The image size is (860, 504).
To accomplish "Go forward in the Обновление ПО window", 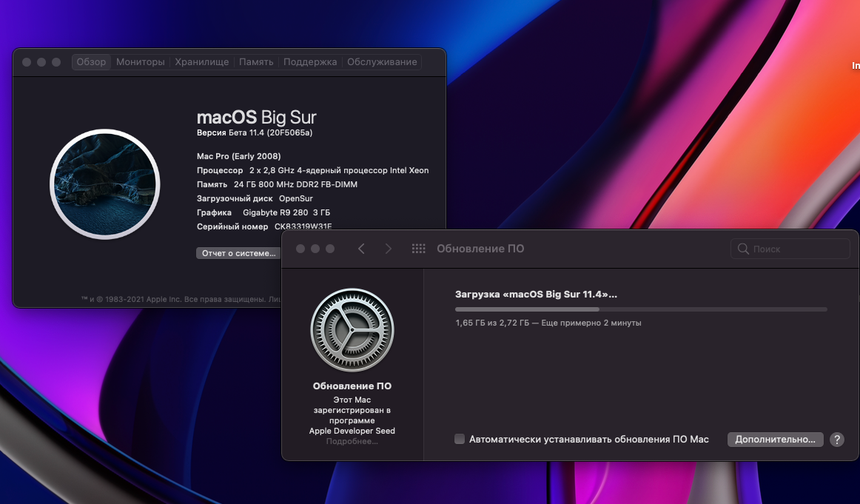I will click(389, 249).
